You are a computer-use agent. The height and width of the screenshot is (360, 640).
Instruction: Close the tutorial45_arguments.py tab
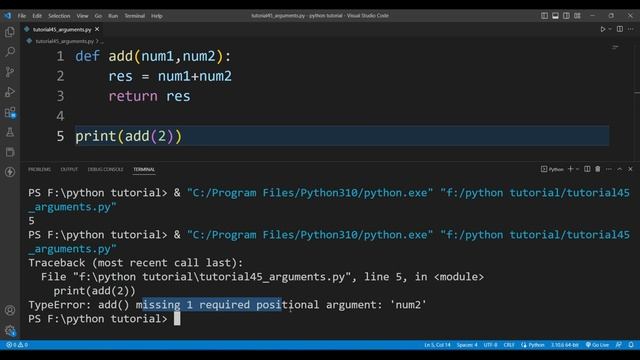[97, 29]
